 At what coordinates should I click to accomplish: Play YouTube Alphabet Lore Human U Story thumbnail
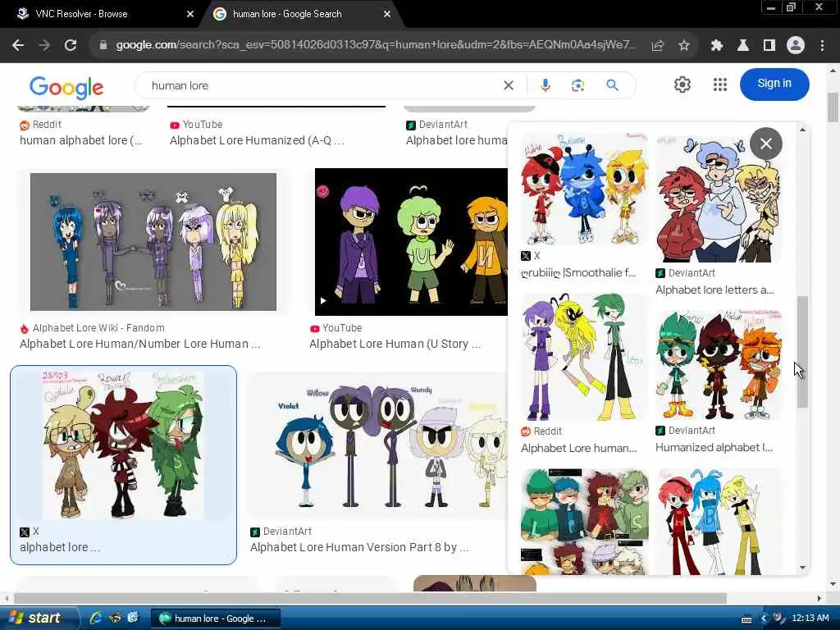pyautogui.click(x=411, y=242)
